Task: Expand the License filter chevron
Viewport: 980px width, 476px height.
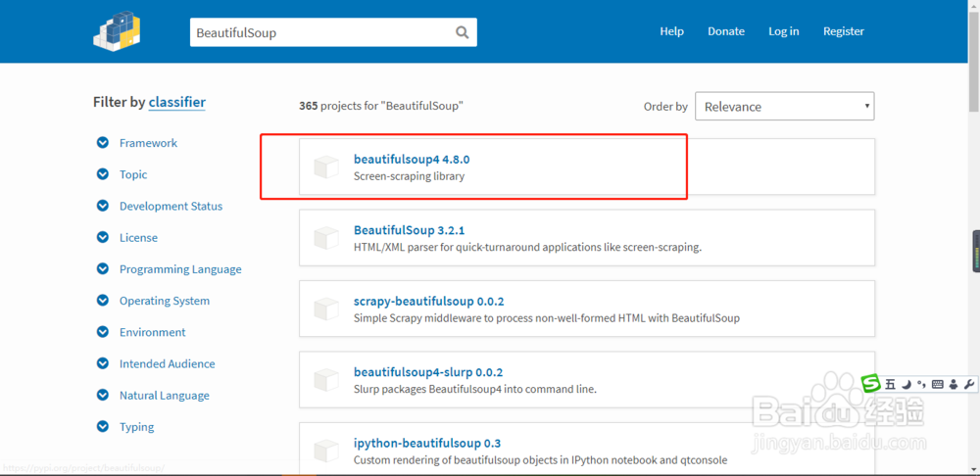Action: [x=103, y=237]
